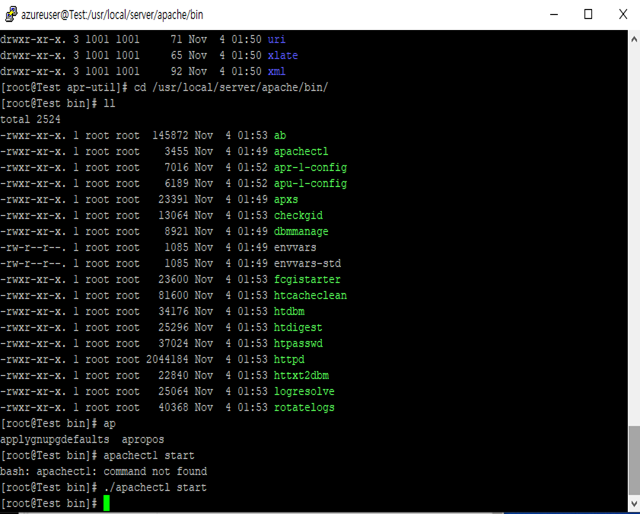The height and width of the screenshot is (514, 640).
Task: Click the green 'ab' file name
Action: pyautogui.click(x=280, y=135)
